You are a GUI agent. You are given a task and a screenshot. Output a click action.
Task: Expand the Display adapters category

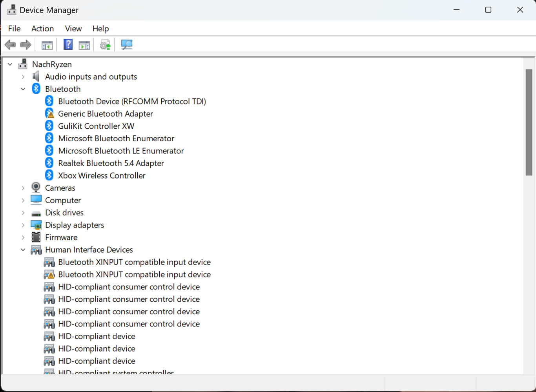point(23,225)
